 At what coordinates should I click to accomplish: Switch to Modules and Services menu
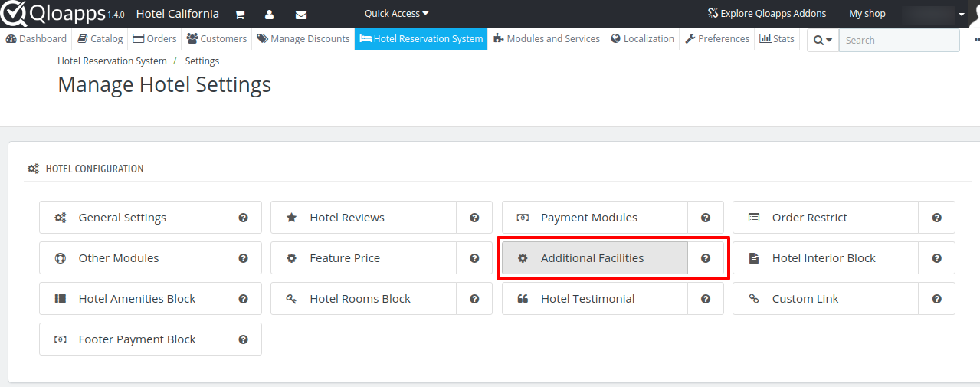(546, 39)
